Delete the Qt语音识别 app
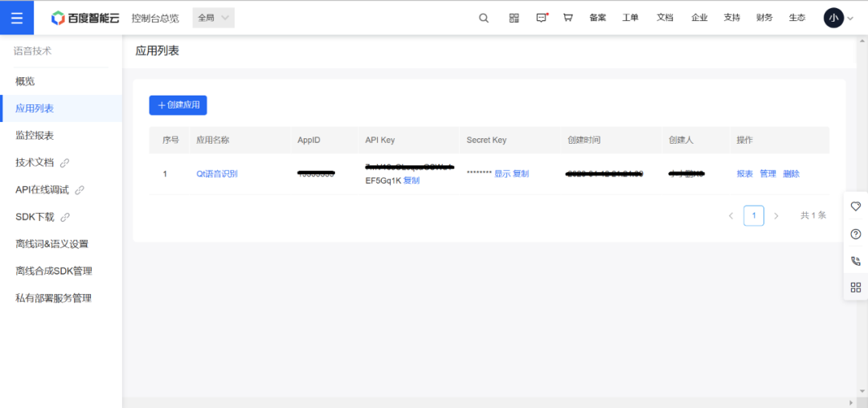The image size is (868, 408). click(x=791, y=173)
